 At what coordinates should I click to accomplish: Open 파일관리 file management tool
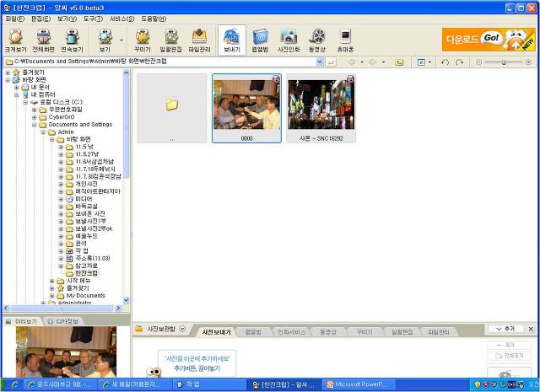[x=199, y=40]
